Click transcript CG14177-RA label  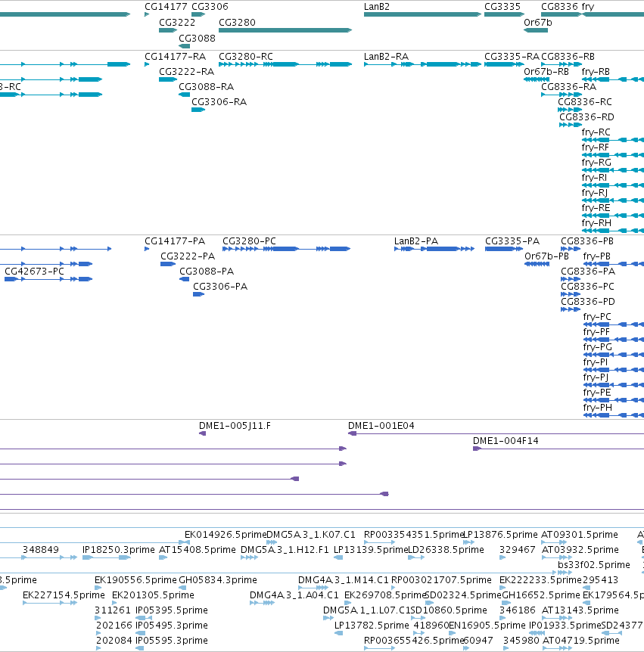175,57
